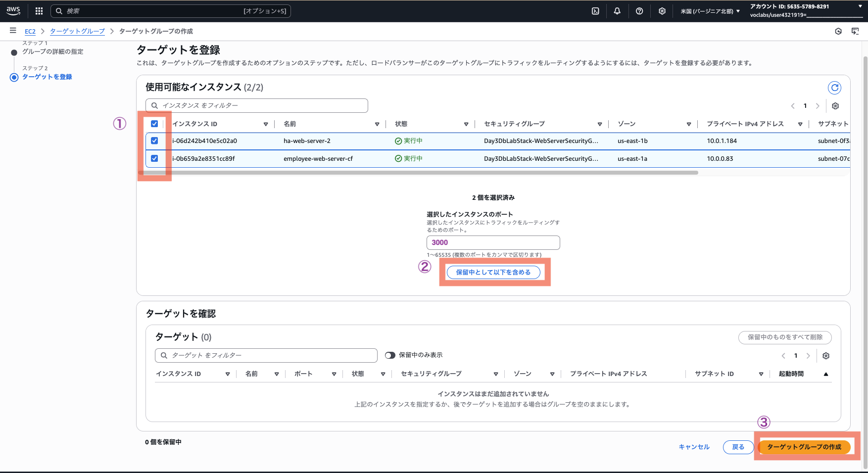The height and width of the screenshot is (473, 868).
Task: Uncheck instance i-06d242b410e5c02a0
Action: (154, 141)
